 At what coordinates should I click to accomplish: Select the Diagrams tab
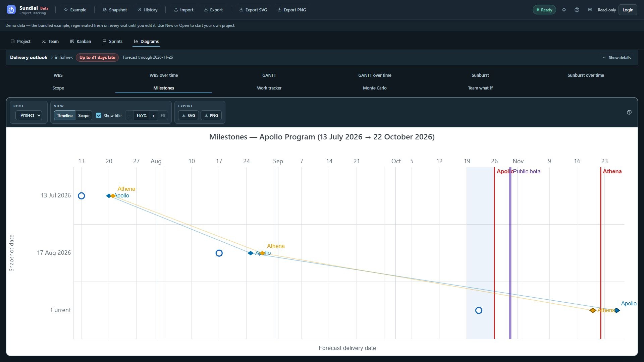146,42
